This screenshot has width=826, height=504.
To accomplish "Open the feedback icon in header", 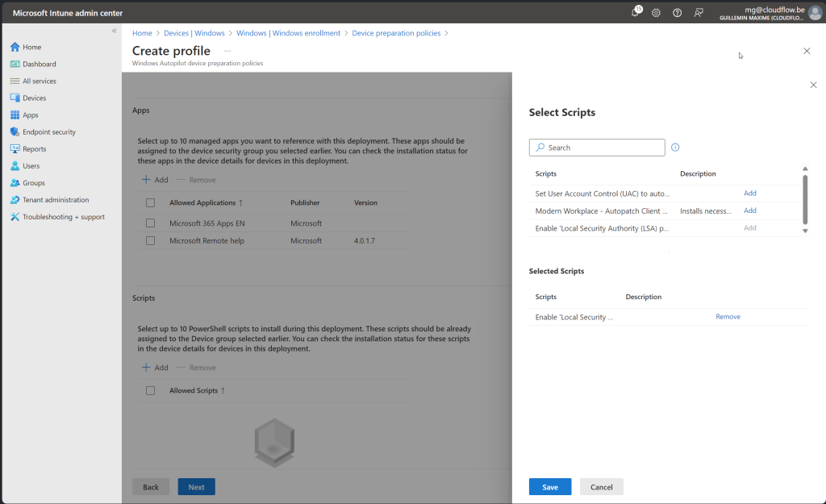I will pyautogui.click(x=699, y=13).
